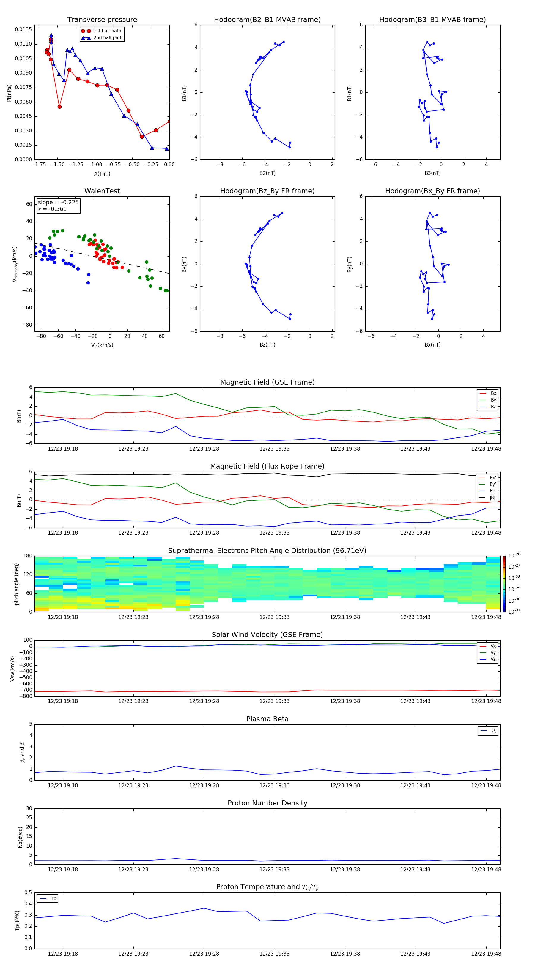Click the 'Proton Number Density' title
The image size is (535, 980).
click(x=267, y=803)
